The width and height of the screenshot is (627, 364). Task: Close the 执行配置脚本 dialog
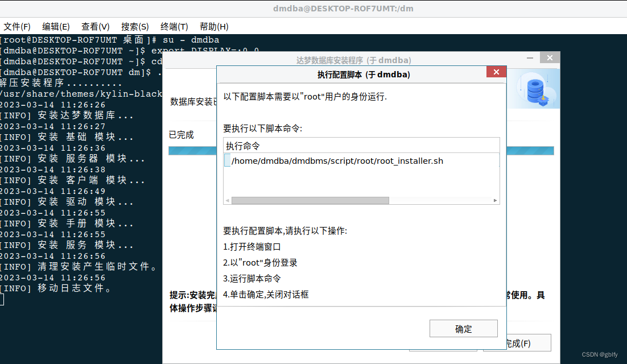coord(496,72)
